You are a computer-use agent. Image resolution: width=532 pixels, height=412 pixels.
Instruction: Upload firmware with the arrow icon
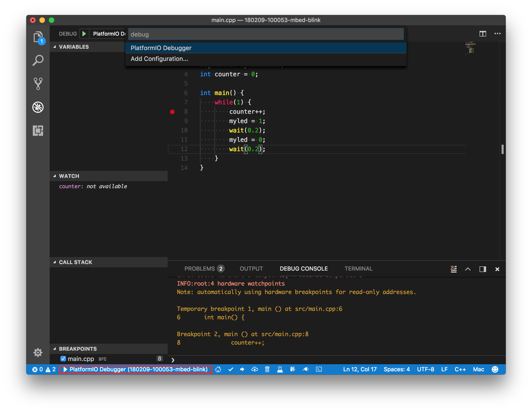[242, 369]
